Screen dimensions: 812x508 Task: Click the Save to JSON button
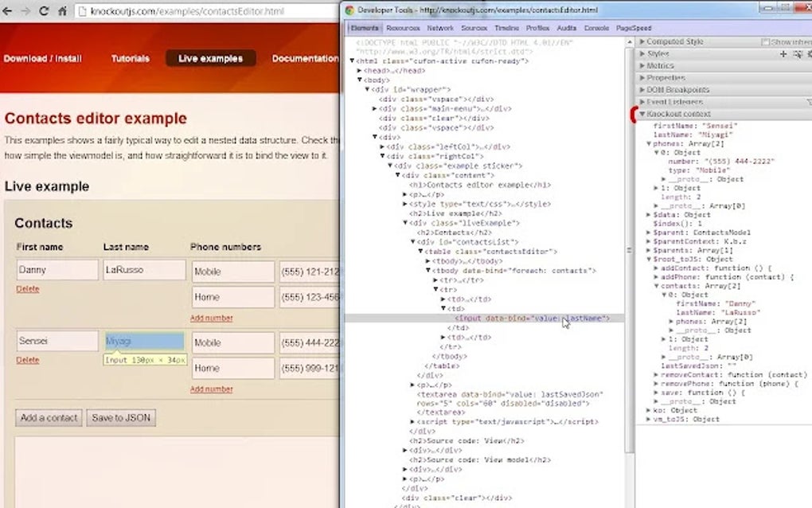(120, 417)
